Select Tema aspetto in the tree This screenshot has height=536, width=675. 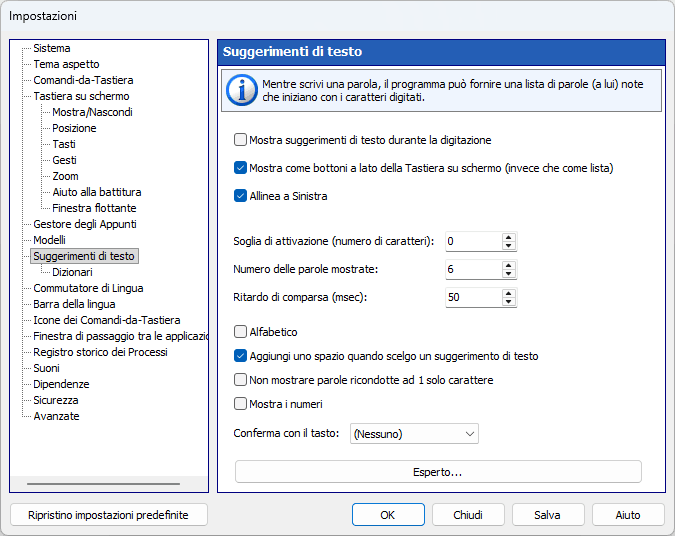(66, 64)
